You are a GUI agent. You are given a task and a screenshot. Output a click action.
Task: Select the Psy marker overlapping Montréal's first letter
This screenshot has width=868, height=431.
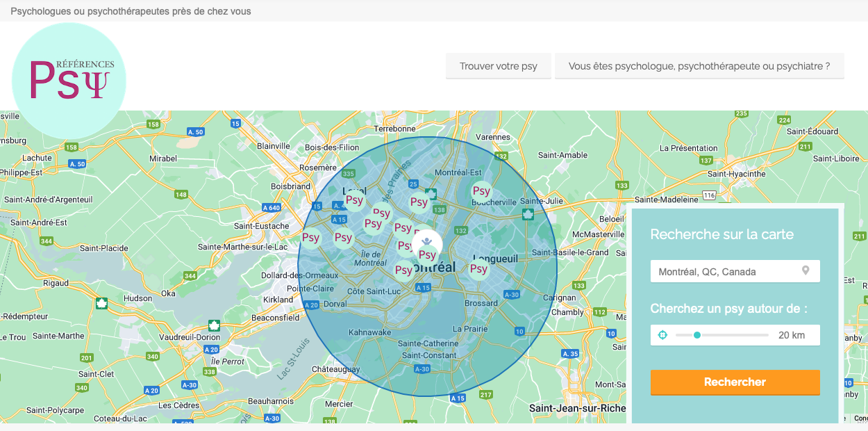click(x=403, y=270)
